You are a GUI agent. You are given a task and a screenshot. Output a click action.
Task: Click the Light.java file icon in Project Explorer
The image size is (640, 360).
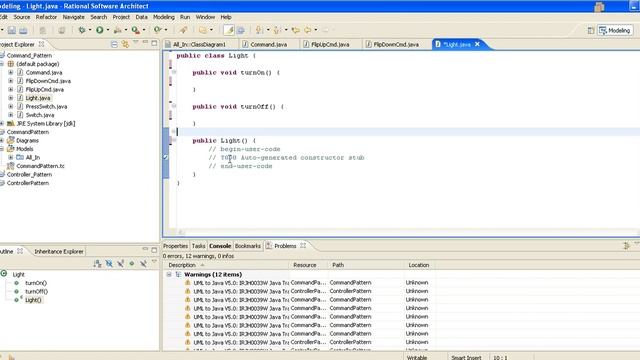tap(20, 98)
